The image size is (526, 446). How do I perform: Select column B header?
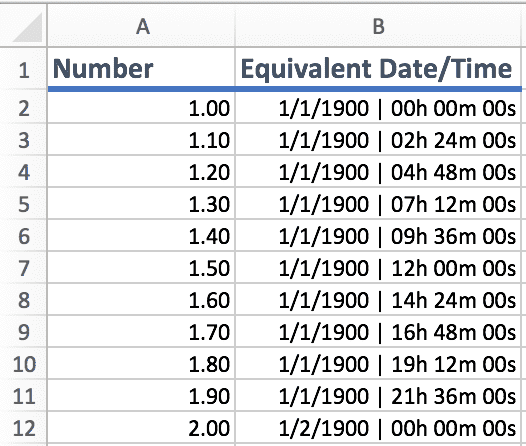[x=378, y=25]
